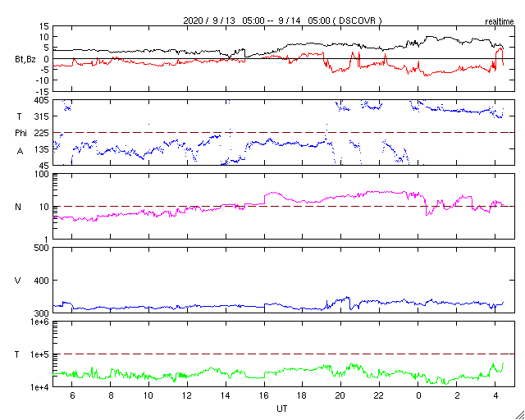Image resolution: width=525 pixels, height=420 pixels.
Task: Click the '15' tick on Bt,Bz panel
Action: [43, 26]
